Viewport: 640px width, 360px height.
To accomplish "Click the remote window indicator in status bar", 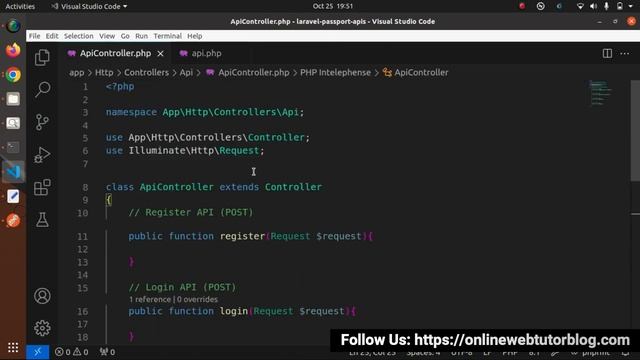I will (38, 352).
